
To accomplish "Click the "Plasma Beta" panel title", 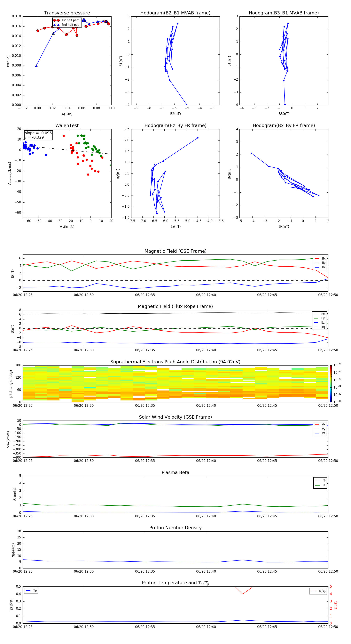I will [175, 472].
